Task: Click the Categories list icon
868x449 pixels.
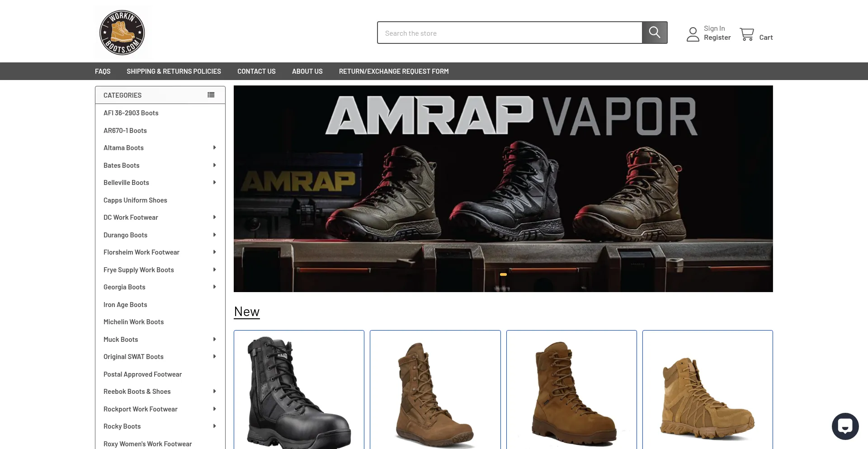Action: (210, 95)
